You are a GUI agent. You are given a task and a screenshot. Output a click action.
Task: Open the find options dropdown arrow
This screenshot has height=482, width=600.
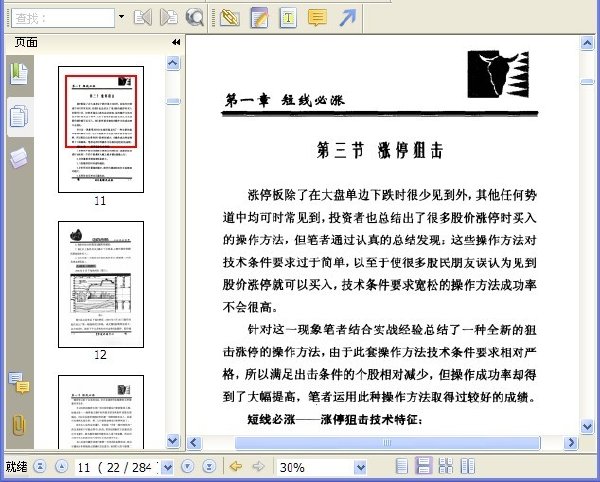pyautogui.click(x=122, y=17)
